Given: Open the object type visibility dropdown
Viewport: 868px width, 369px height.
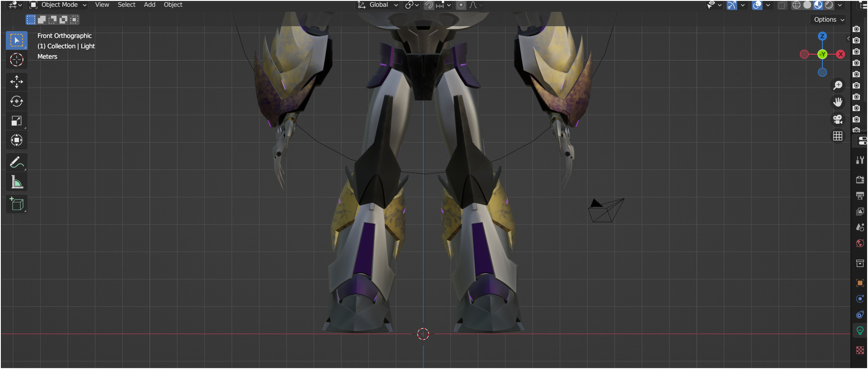Looking at the screenshot, I should [x=714, y=5].
